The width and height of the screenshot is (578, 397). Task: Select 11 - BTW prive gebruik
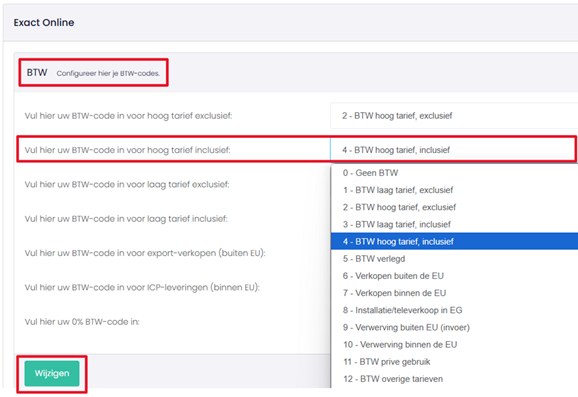point(455,362)
